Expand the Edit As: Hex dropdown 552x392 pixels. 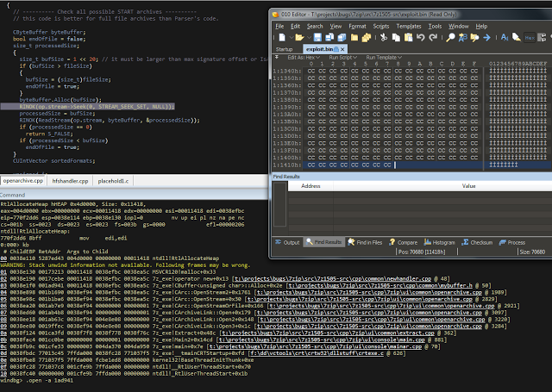coord(303,58)
